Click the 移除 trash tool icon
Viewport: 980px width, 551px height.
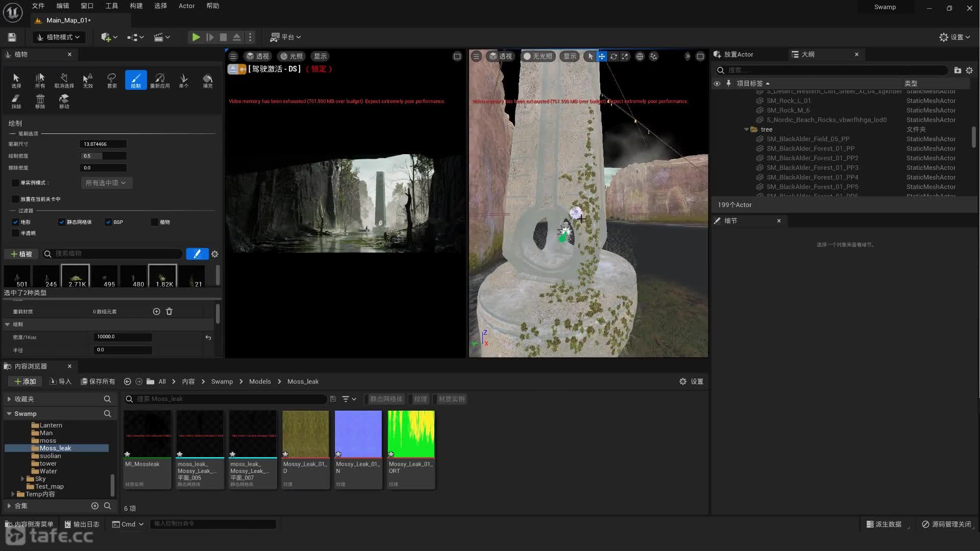point(40,101)
